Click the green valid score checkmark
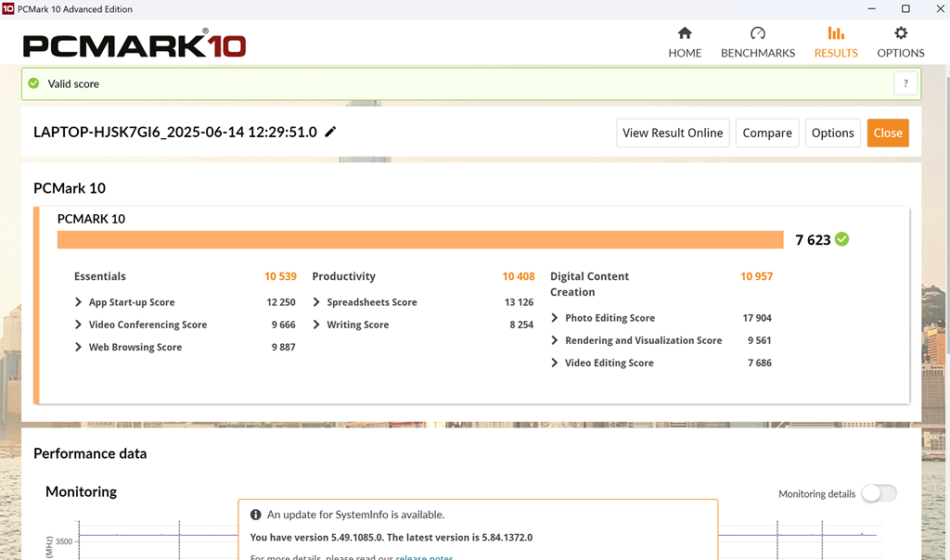This screenshot has width=950, height=560. coord(34,83)
